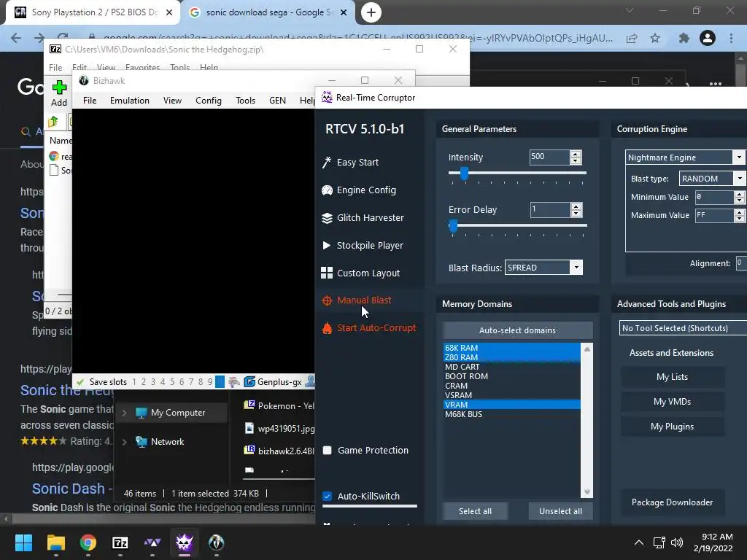Bookmark page with star icon
The width and height of the screenshot is (747, 560).
656,38
